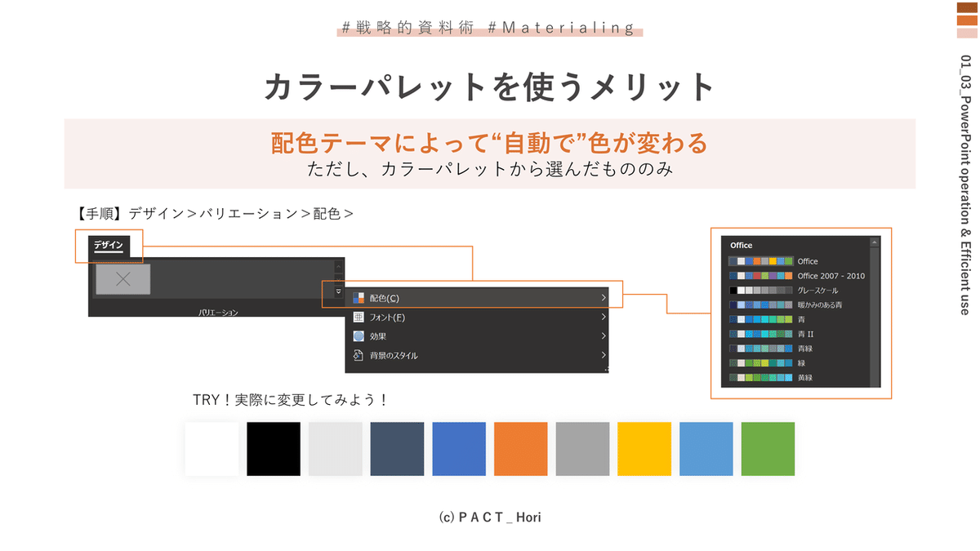The width and height of the screenshot is (980, 551).
Task: Click the (c) PACT_Hori footer text
Action: coord(490,517)
